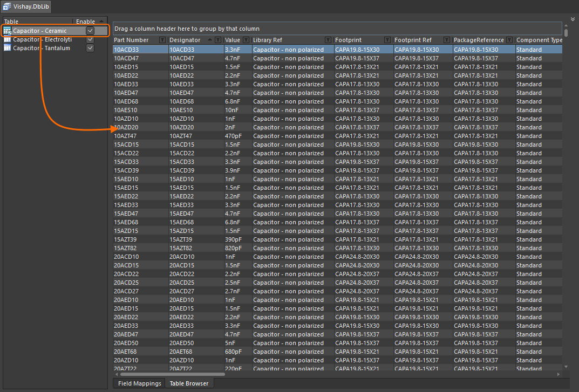Click the horizontal scrollbar thumb of the grid
The height and width of the screenshot is (392, 579).
173,374
